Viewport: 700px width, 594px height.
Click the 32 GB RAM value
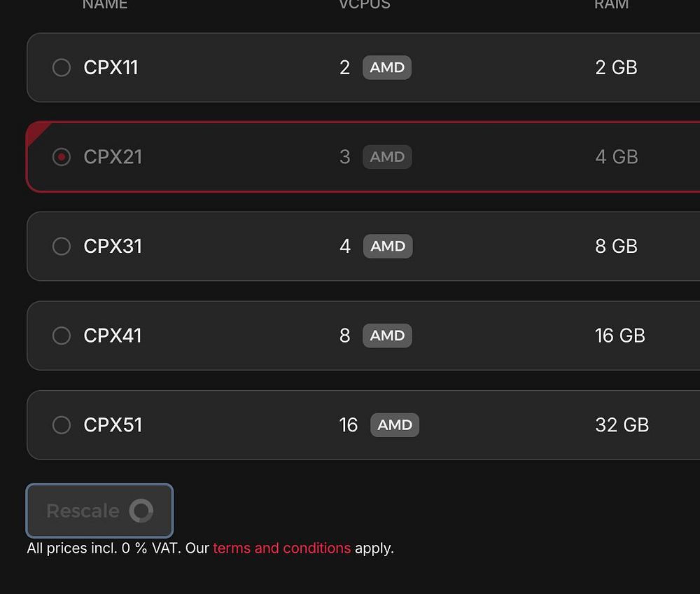coord(622,424)
